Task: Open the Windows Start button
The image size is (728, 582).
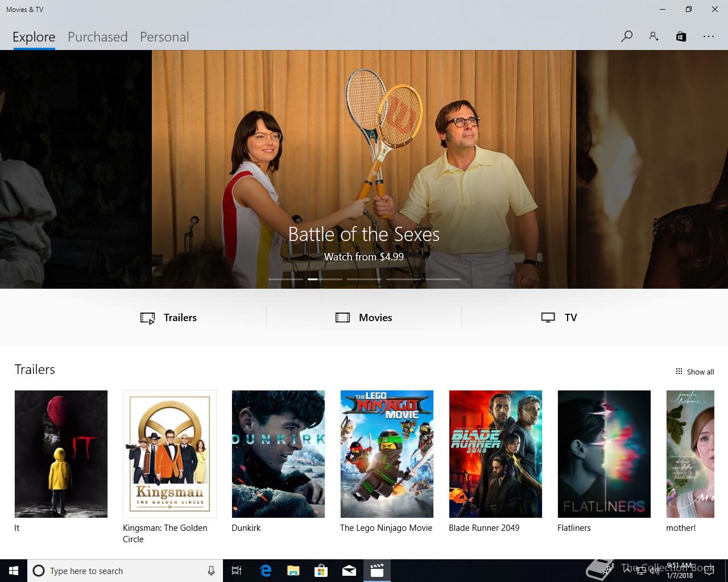Action: pyautogui.click(x=14, y=571)
